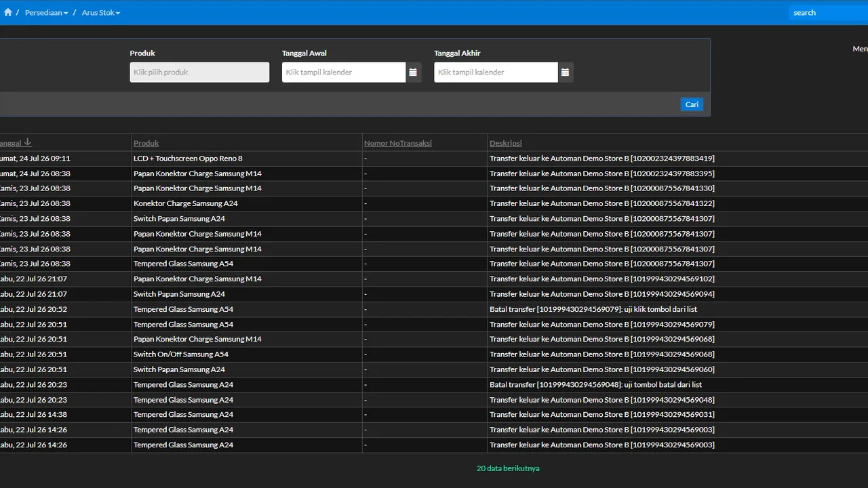Sort by Tanggal column header
The image size is (868, 488).
click(x=15, y=143)
